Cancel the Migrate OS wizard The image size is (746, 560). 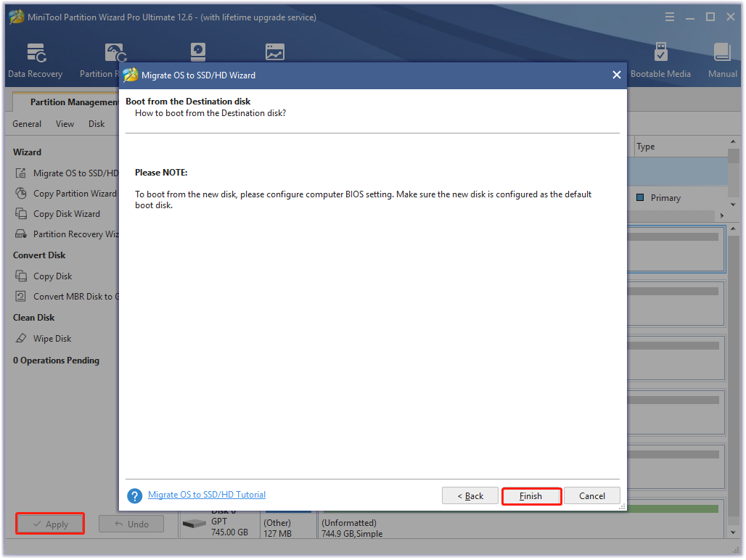(x=592, y=496)
